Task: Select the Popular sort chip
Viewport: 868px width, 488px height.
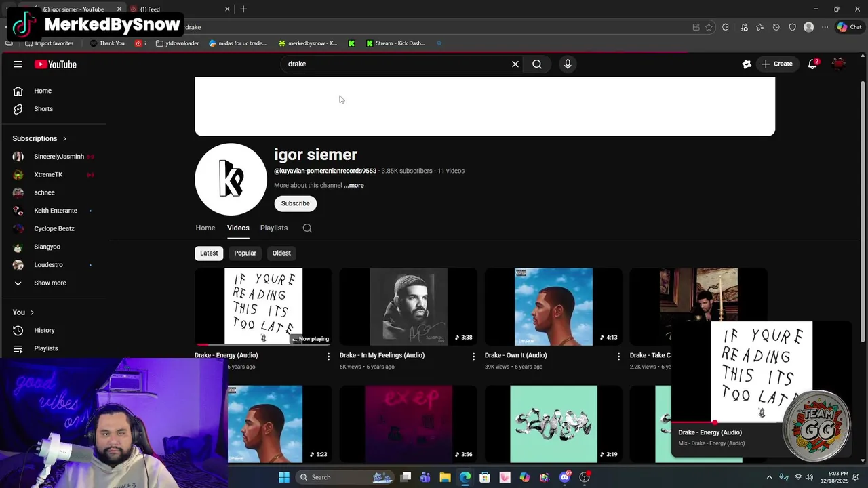Action: 245,253
